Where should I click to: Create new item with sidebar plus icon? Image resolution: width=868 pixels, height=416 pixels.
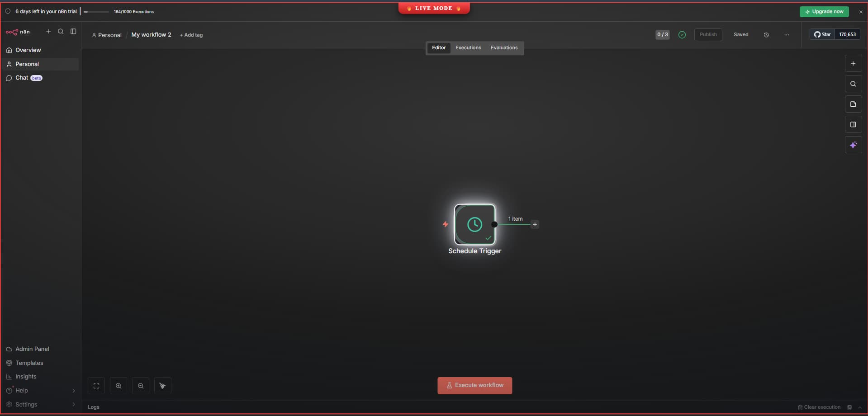click(48, 32)
